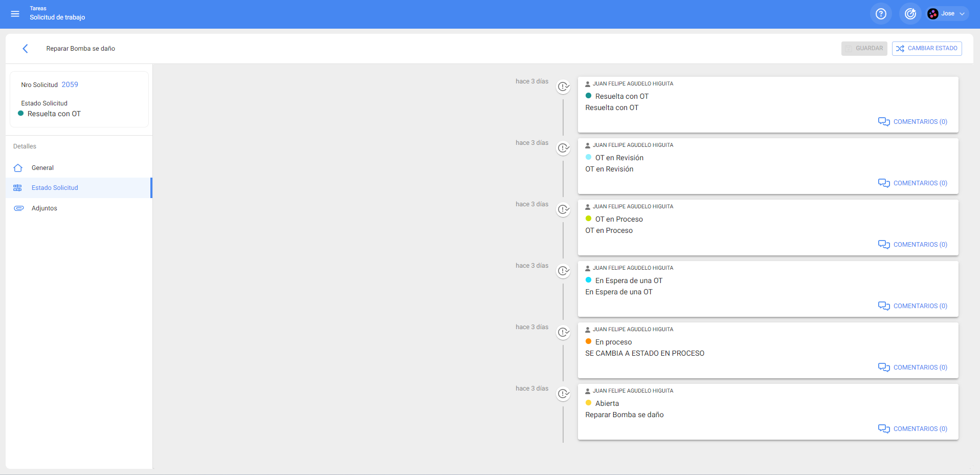Click the orange En proceso status dot
The width and height of the screenshot is (980, 475).
click(x=588, y=341)
